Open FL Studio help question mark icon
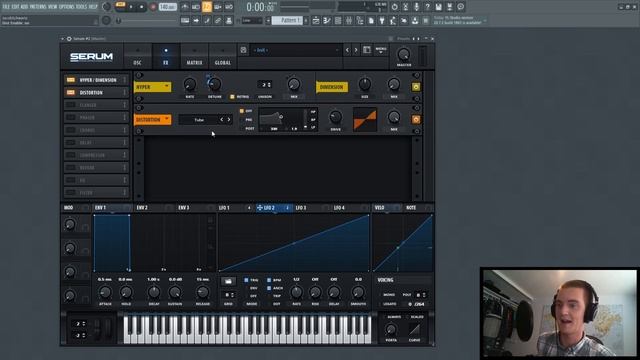The image size is (640, 360). [x=427, y=7]
